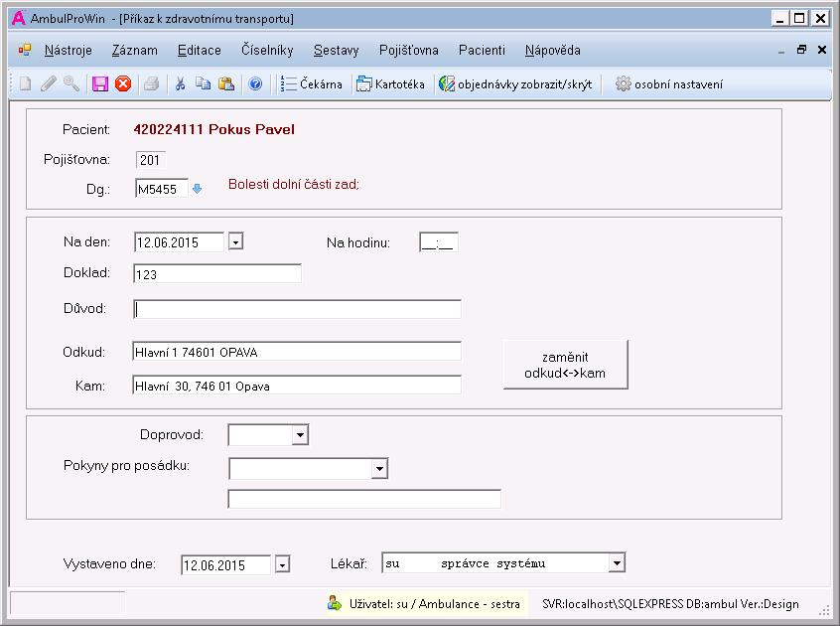Viewport: 840px width, 626px height.
Task: Expand the Pokyny pro posádku dropdown
Action: (x=379, y=468)
